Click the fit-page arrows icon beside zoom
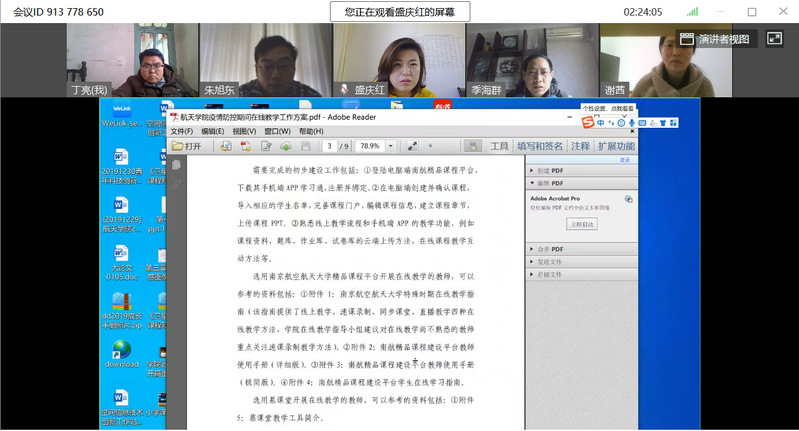 coord(411,146)
